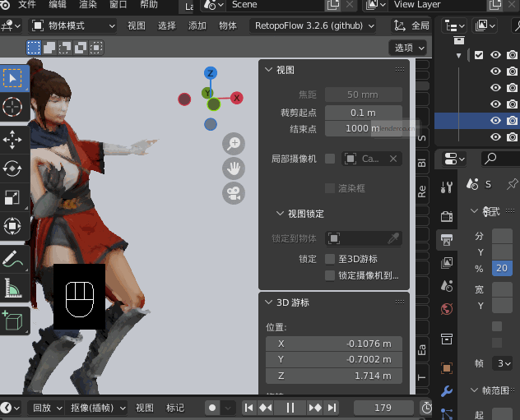Image resolution: width=520 pixels, height=420 pixels.
Task: Set selection mode to intersect
Action: (95, 48)
